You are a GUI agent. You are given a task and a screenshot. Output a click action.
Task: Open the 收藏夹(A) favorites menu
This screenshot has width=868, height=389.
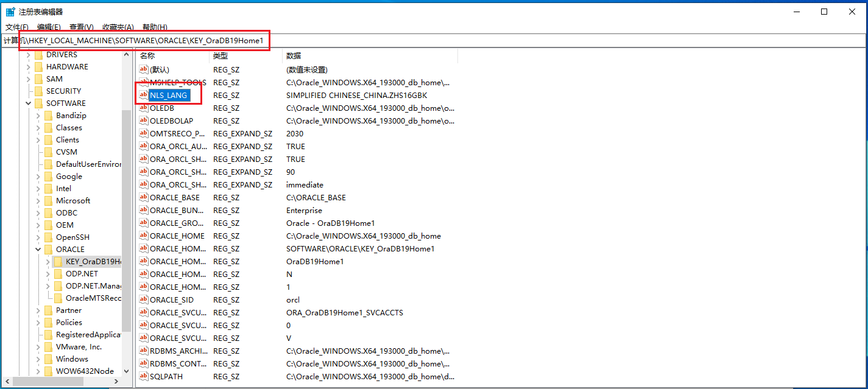(118, 27)
